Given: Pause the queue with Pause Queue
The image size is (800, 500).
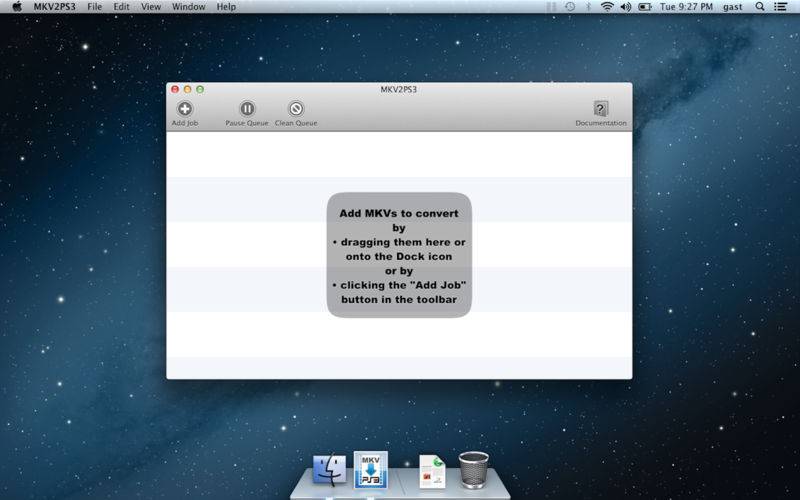Looking at the screenshot, I should 247,109.
